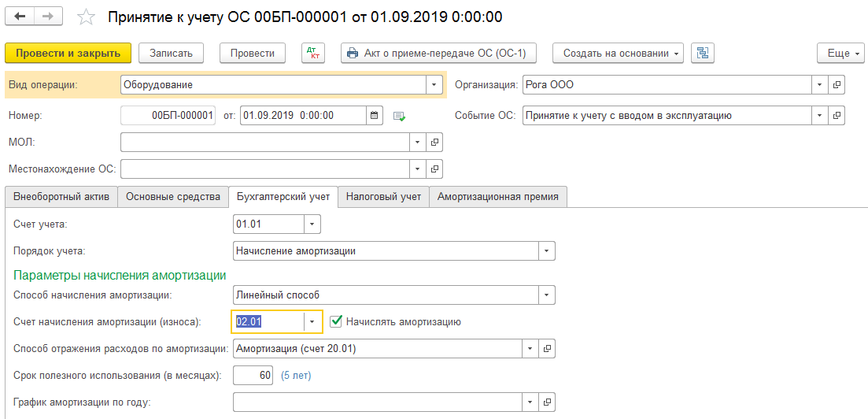Open the Способ начисления амортизации dropdown
The width and height of the screenshot is (868, 419).
coord(546,295)
